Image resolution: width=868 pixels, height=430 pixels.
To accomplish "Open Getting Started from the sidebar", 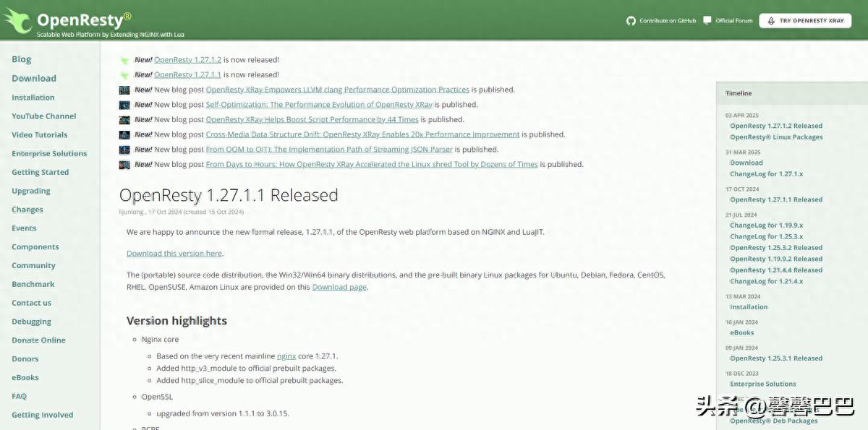I will point(41,173).
